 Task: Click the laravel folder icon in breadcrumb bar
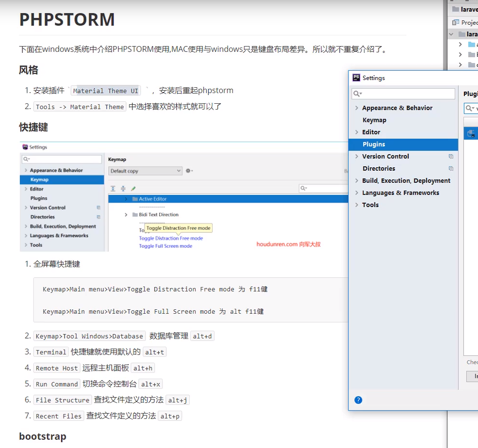coord(455,9)
